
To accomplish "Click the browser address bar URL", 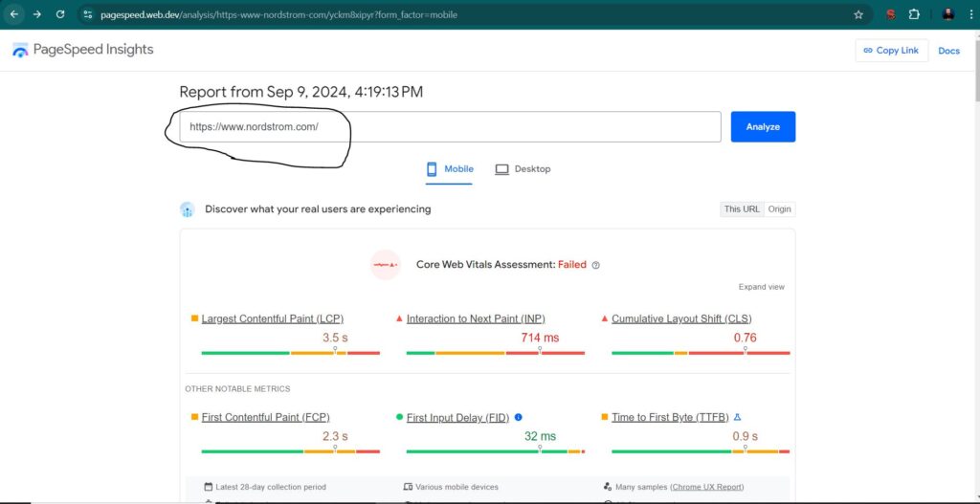I will click(x=278, y=14).
